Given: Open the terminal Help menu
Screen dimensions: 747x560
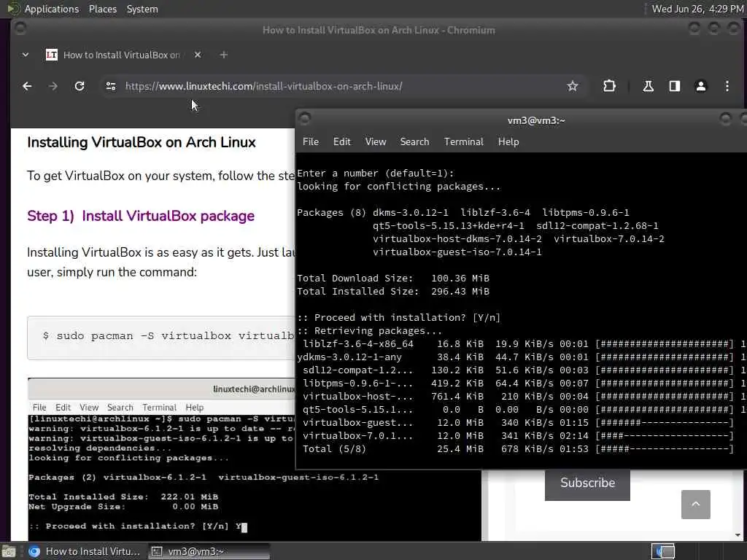Looking at the screenshot, I should (508, 142).
